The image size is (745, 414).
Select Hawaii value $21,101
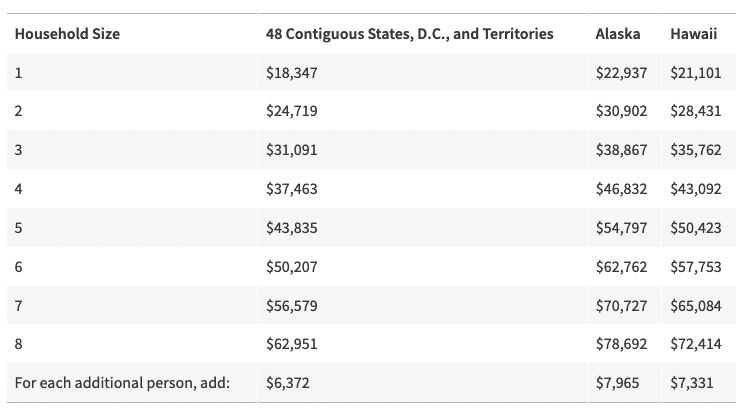[695, 73]
